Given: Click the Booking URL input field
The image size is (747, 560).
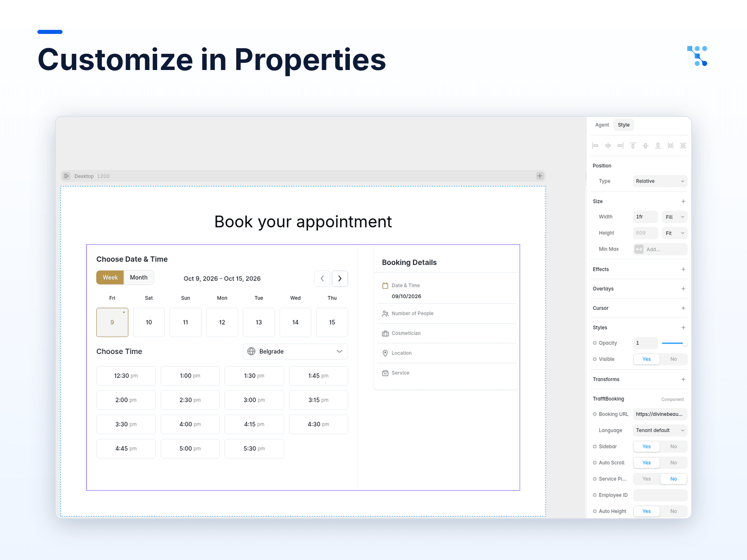Looking at the screenshot, I should (x=660, y=414).
